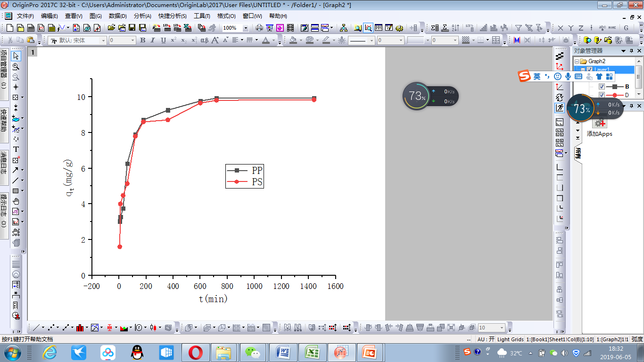This screenshot has width=644, height=362.
Task: Click the PP/PS legend box on graph
Action: 245,176
